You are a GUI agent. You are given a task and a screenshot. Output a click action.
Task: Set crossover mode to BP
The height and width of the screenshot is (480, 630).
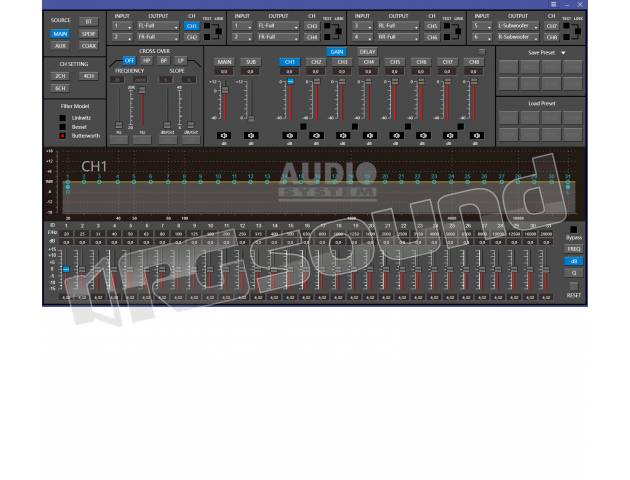tap(164, 61)
